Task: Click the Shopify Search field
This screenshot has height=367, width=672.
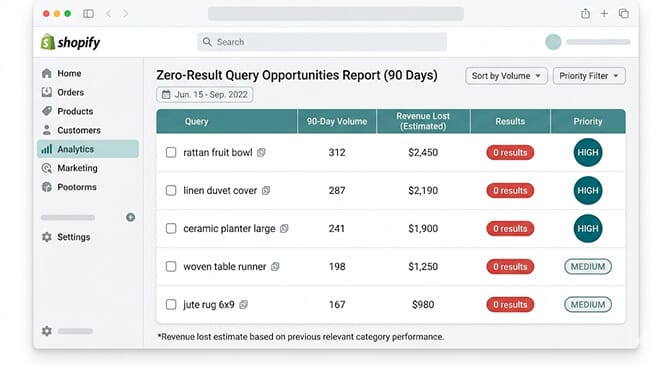Action: pos(322,42)
